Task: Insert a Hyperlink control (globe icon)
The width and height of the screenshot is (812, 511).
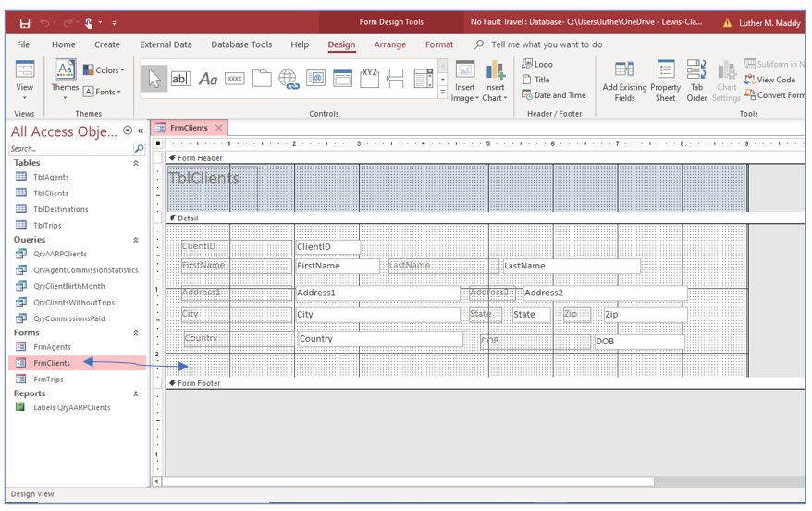Action: click(x=289, y=79)
